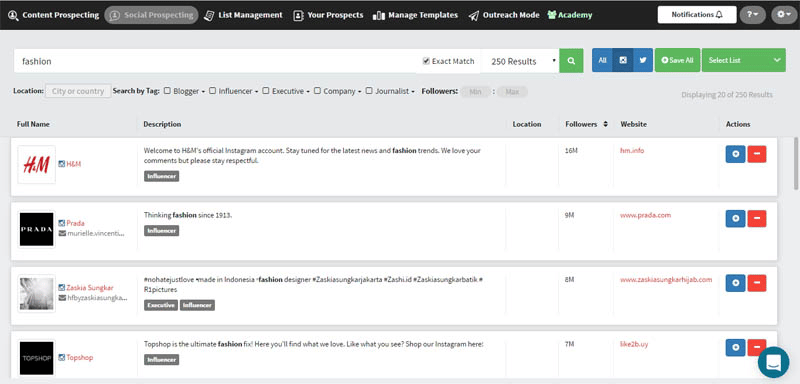800x384 pixels.
Task: Check the Executive tag checkbox
Action: coord(265,91)
